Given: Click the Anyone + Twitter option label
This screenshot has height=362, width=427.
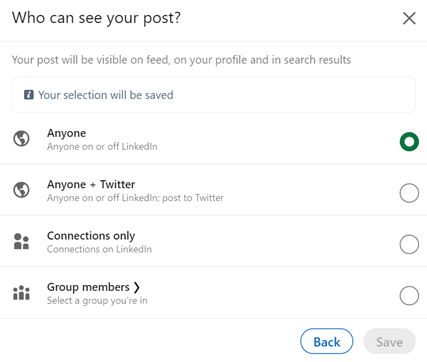Looking at the screenshot, I should 91,184.
